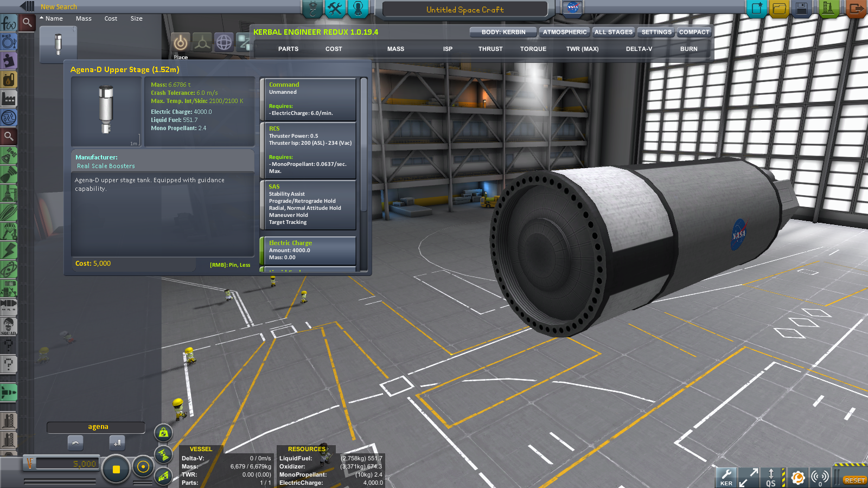Launch the vessel with the green rocket button
The image size is (868, 488).
(828, 9)
